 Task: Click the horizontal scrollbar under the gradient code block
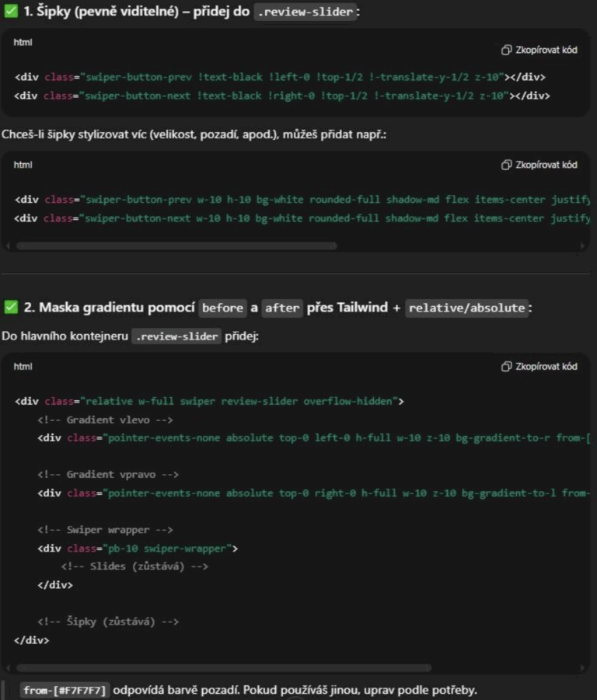click(223, 667)
